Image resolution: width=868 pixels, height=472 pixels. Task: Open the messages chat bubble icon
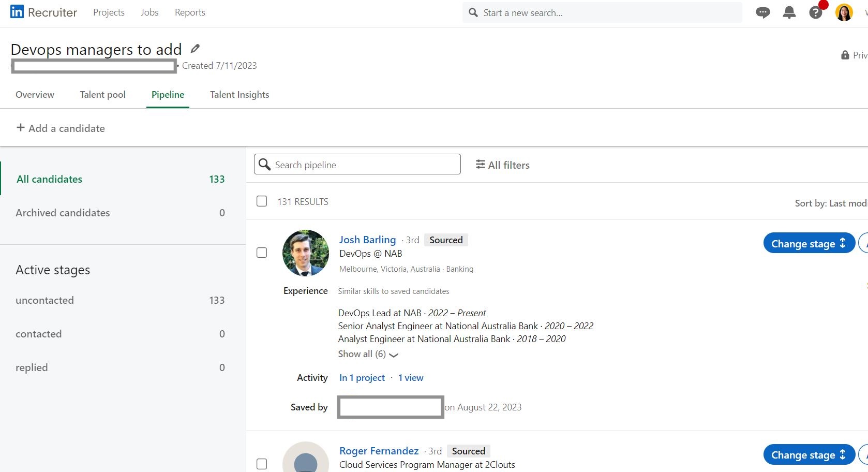(x=762, y=12)
